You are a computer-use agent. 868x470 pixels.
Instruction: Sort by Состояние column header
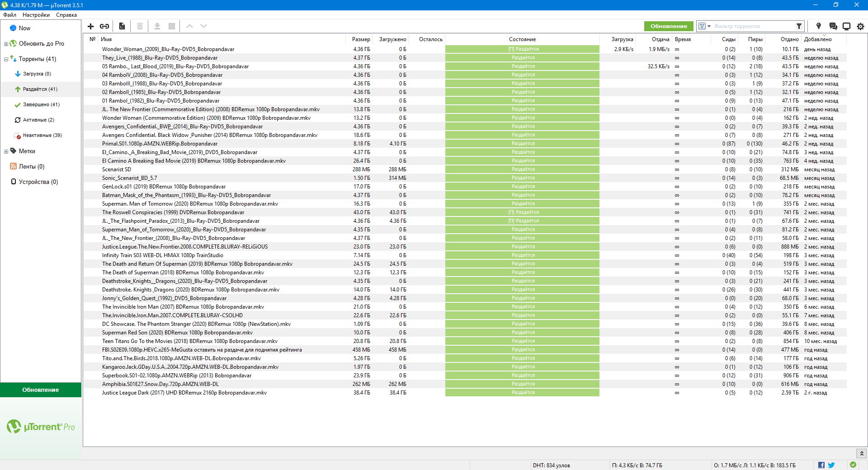(522, 39)
